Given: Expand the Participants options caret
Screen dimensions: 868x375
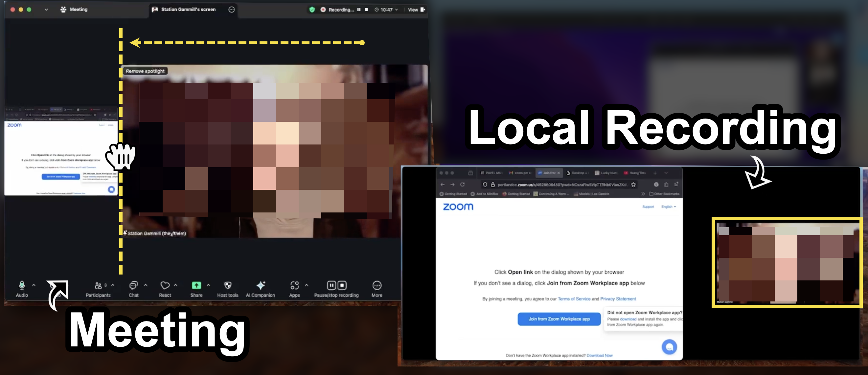Looking at the screenshot, I should pos(113,285).
